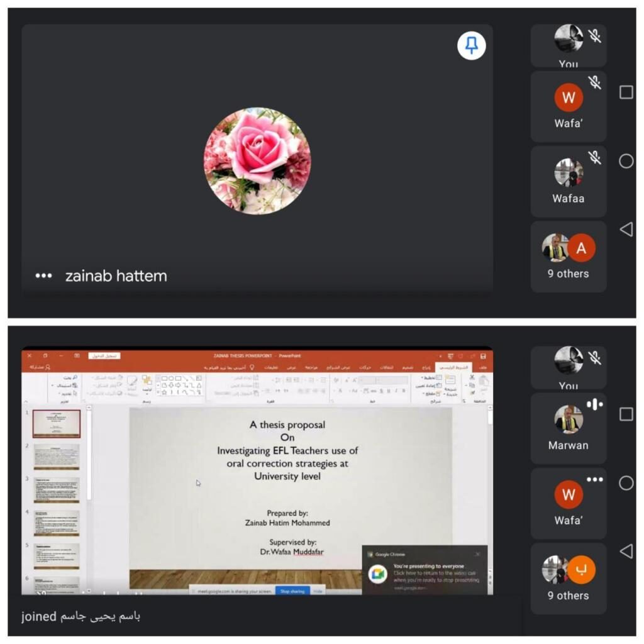
Task: Click Google Meet logo in Chrome notification
Action: [x=377, y=574]
